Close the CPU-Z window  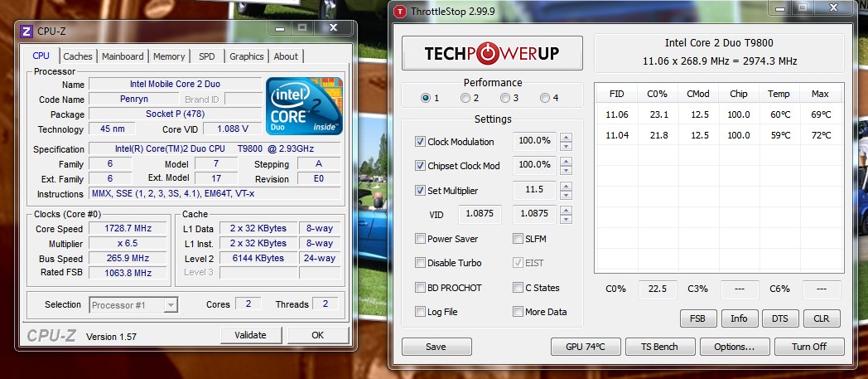click(333, 27)
